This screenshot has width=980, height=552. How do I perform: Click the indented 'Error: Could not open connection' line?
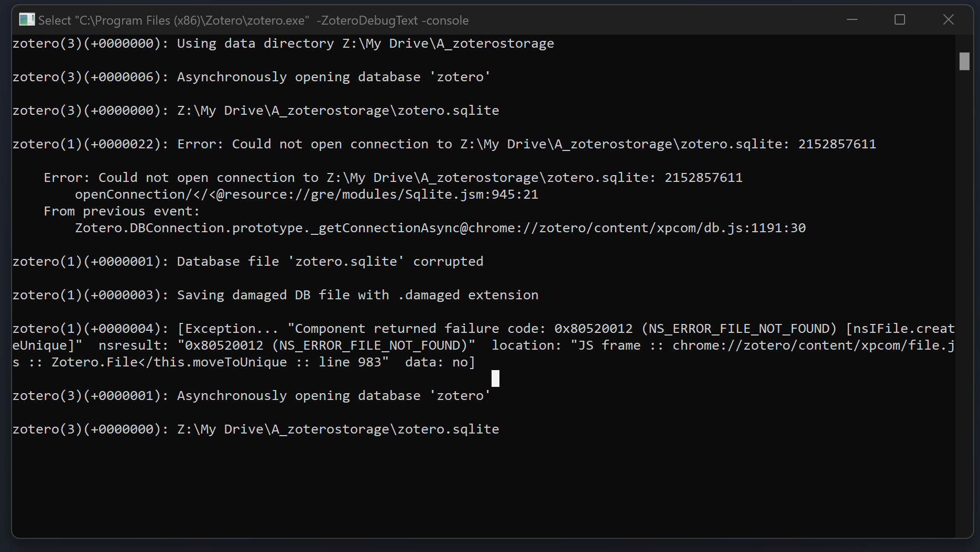coord(393,178)
